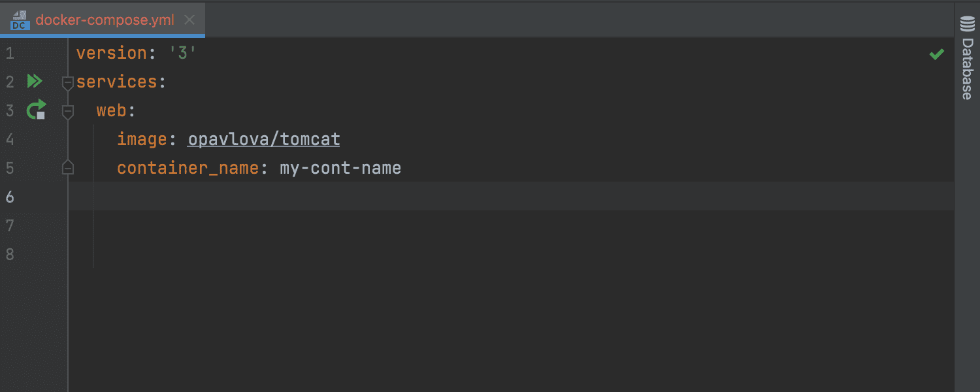This screenshot has height=392, width=980.
Task: Click the Docker Compose file icon in tab
Action: pos(20,20)
